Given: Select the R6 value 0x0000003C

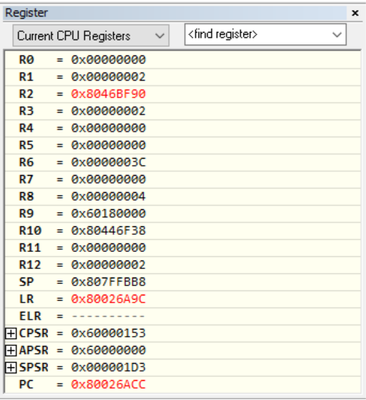Looking at the screenshot, I should tap(108, 162).
